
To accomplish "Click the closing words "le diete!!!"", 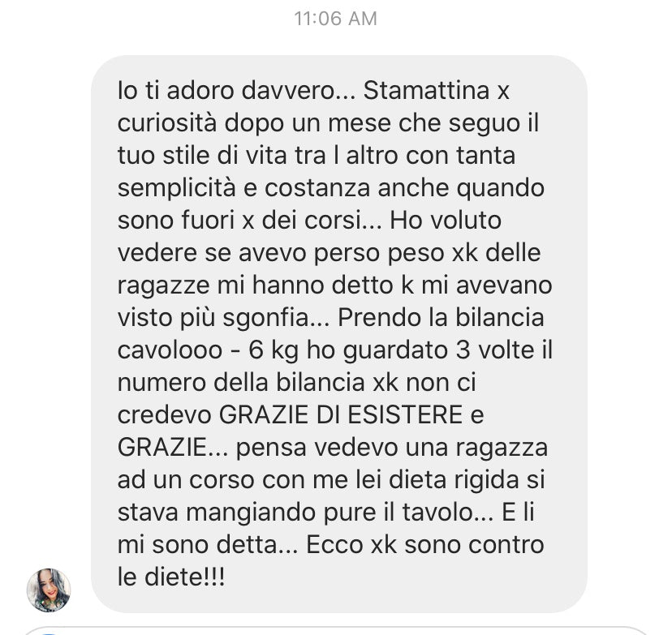I will click(x=171, y=577).
